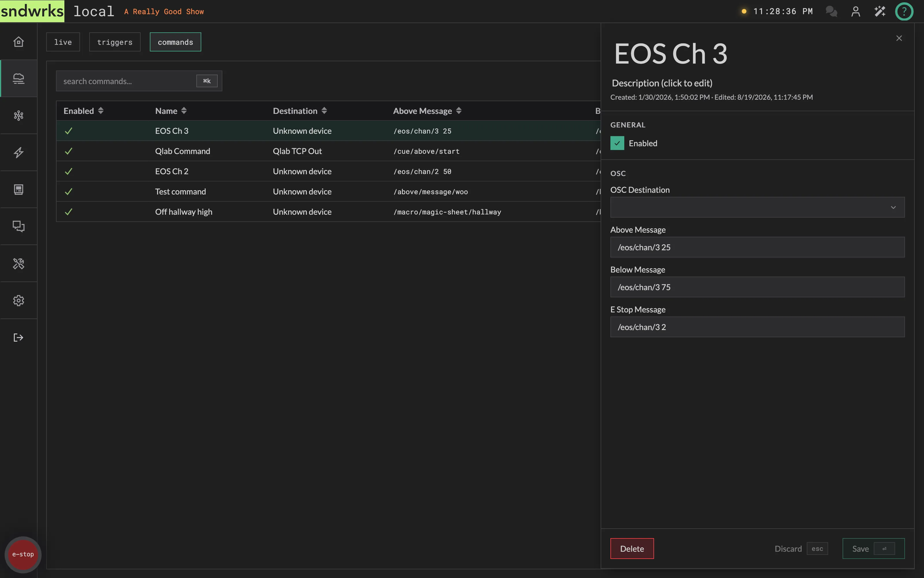Switch to the live tab
924x578 pixels.
63,42
